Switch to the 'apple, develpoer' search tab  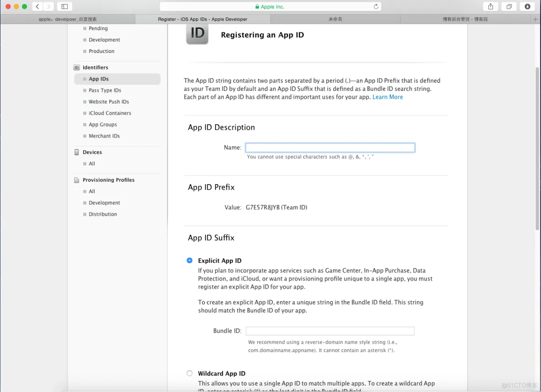68,19
